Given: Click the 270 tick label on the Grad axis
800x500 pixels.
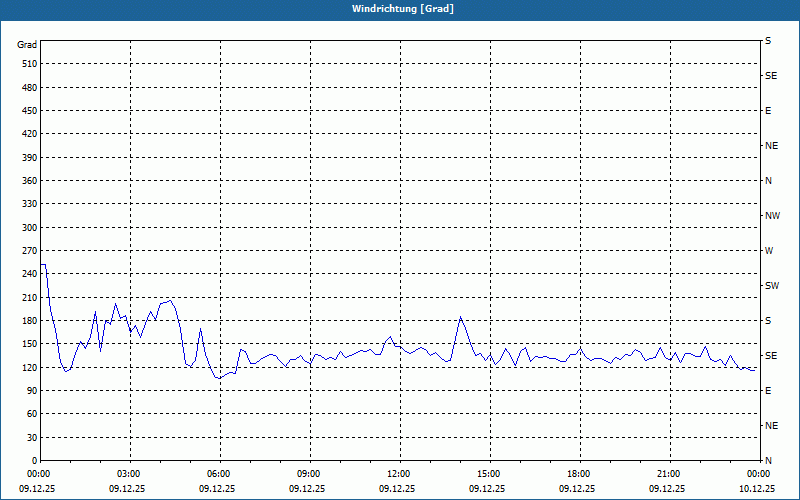Looking at the screenshot, I should pyautogui.click(x=30, y=251).
